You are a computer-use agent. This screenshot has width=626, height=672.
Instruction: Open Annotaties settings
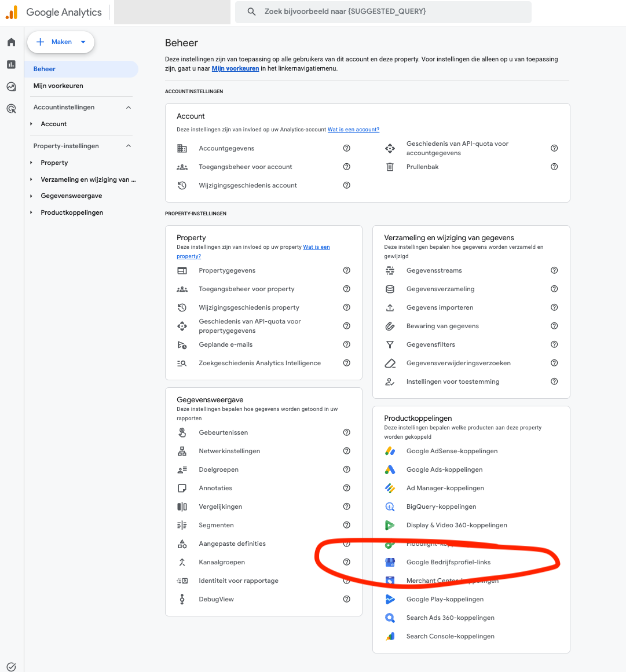point(215,488)
